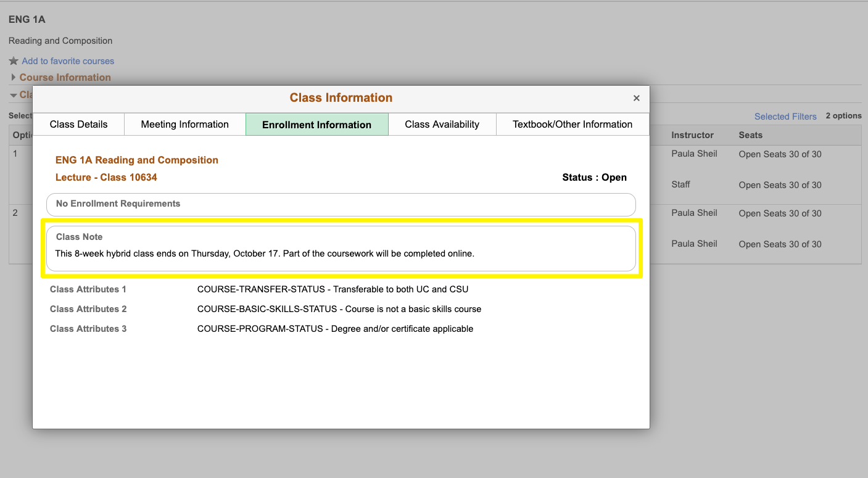Screen dimensions: 868x478
Task: Click the Class Note text box
Action: point(341,248)
